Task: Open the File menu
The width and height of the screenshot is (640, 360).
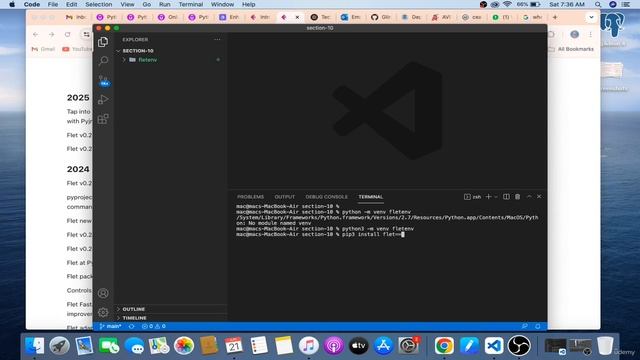Action: click(53, 4)
